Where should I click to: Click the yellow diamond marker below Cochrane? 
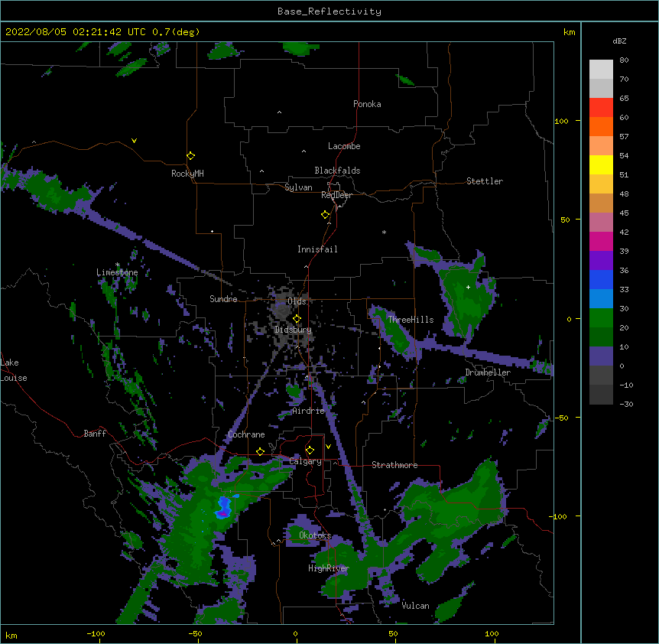tap(260, 451)
